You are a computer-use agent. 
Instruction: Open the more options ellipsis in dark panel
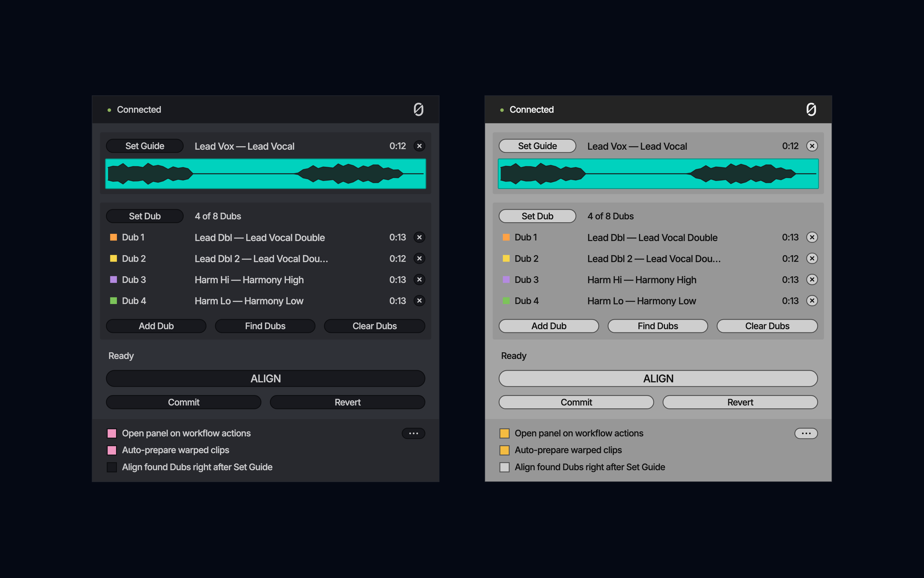point(413,433)
